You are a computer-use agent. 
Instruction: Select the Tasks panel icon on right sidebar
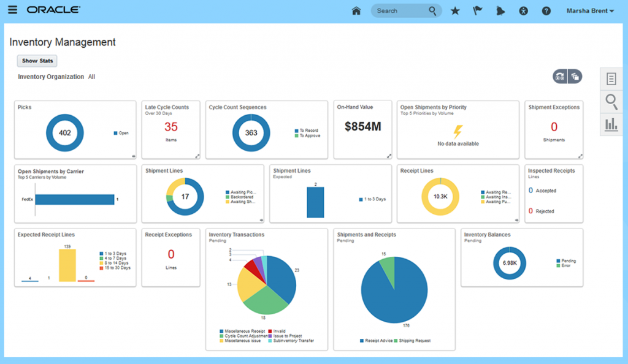(x=611, y=78)
